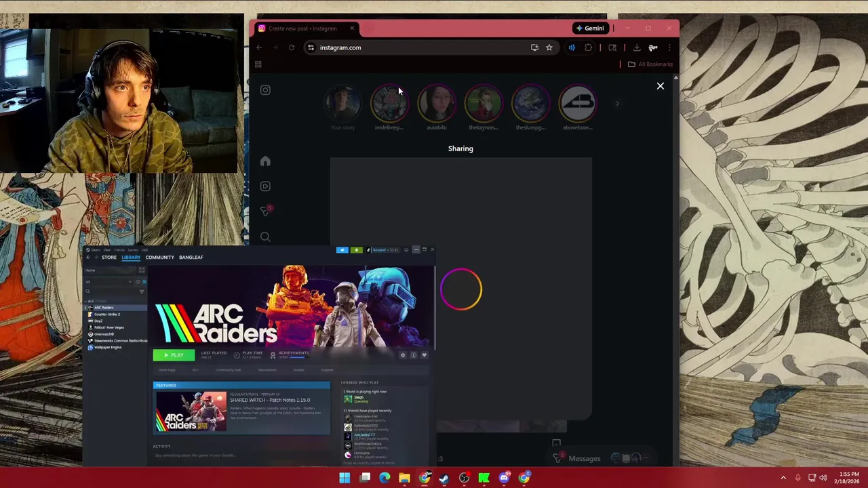Click green PLAY button for ARC Raiders

coord(174,355)
